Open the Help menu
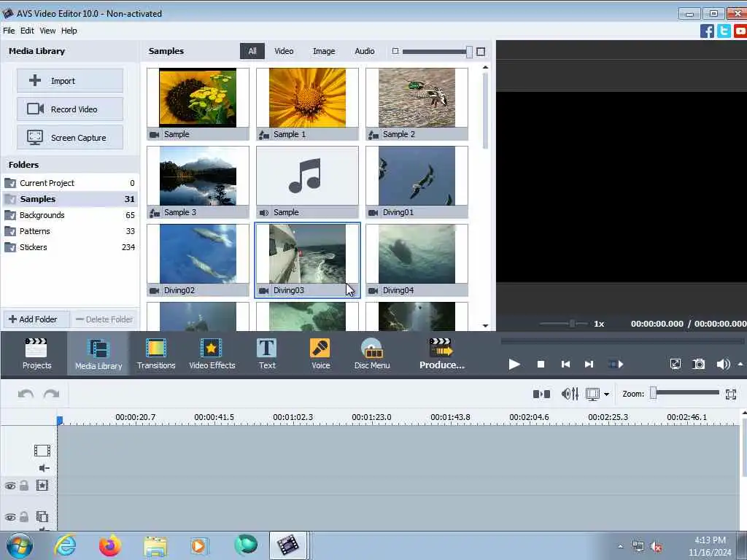747x560 pixels. point(69,31)
